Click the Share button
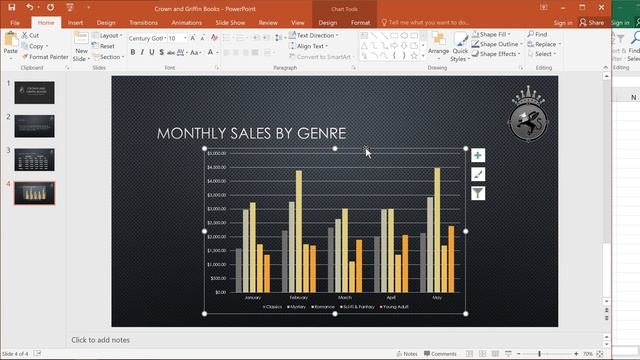The height and width of the screenshot is (360, 640). (x=591, y=22)
